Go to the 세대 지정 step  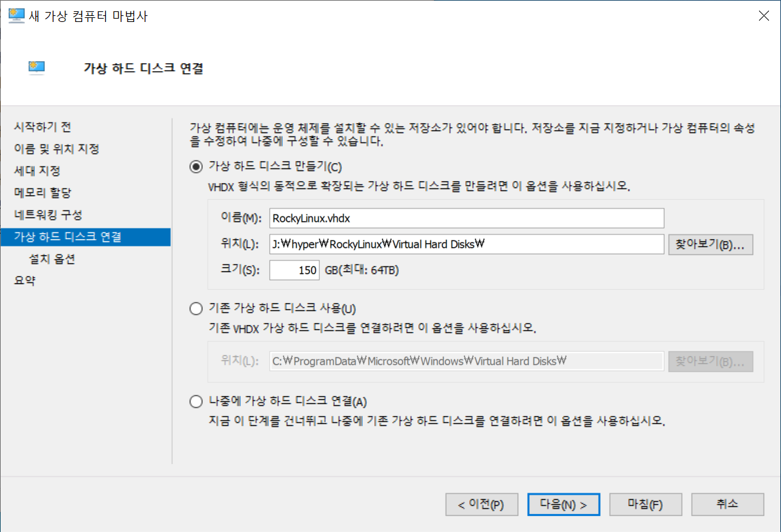[37, 170]
